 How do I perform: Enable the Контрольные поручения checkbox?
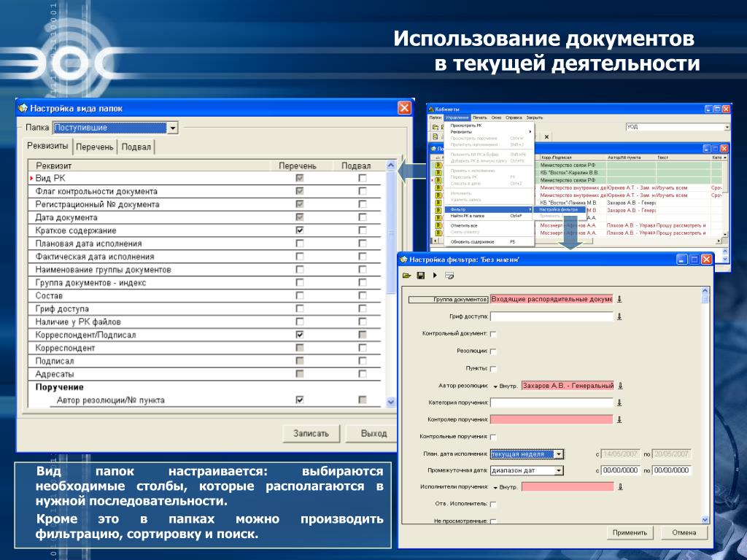(494, 437)
